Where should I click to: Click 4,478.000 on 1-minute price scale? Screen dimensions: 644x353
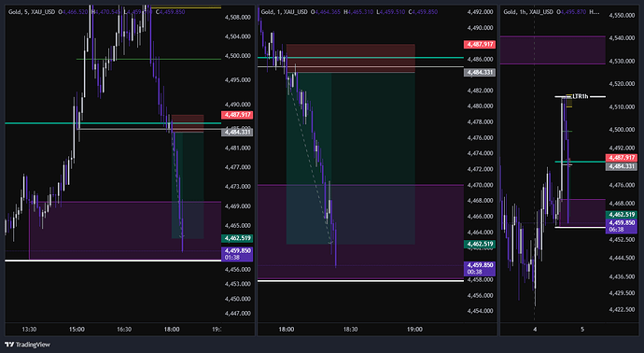pyautogui.click(x=480, y=122)
